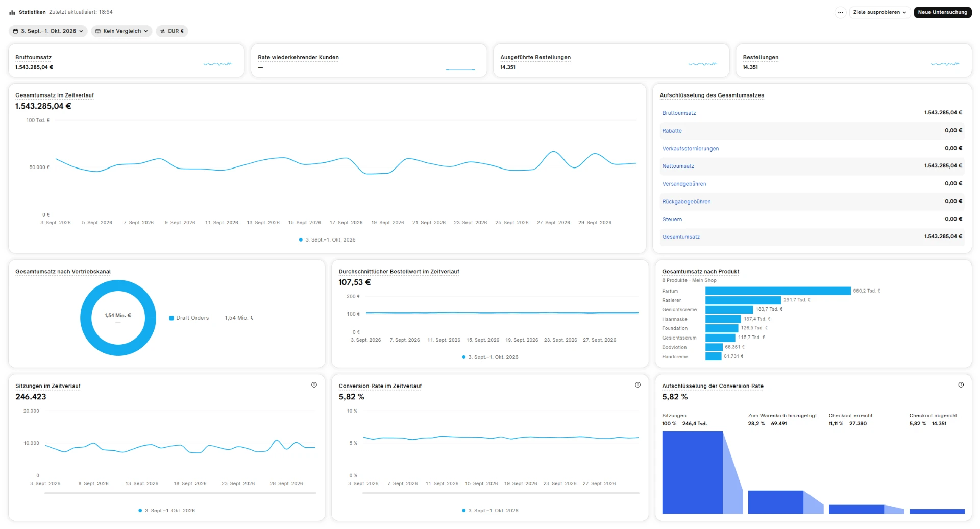Click the Gesamtumsatz nach Vertriebskanal title

pyautogui.click(x=63, y=272)
